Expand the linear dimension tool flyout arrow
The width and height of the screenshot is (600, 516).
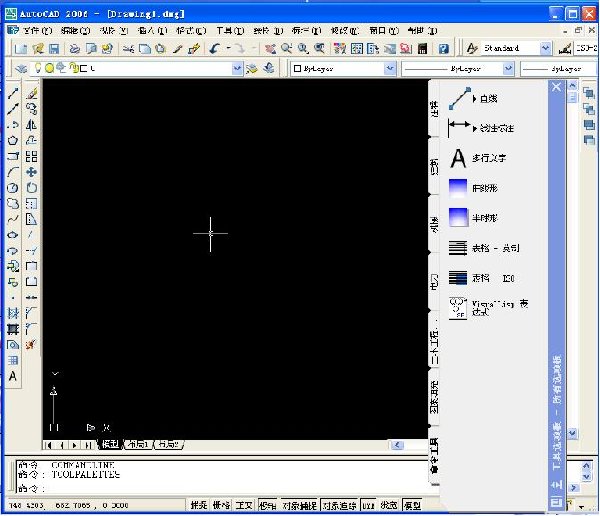tap(474, 129)
